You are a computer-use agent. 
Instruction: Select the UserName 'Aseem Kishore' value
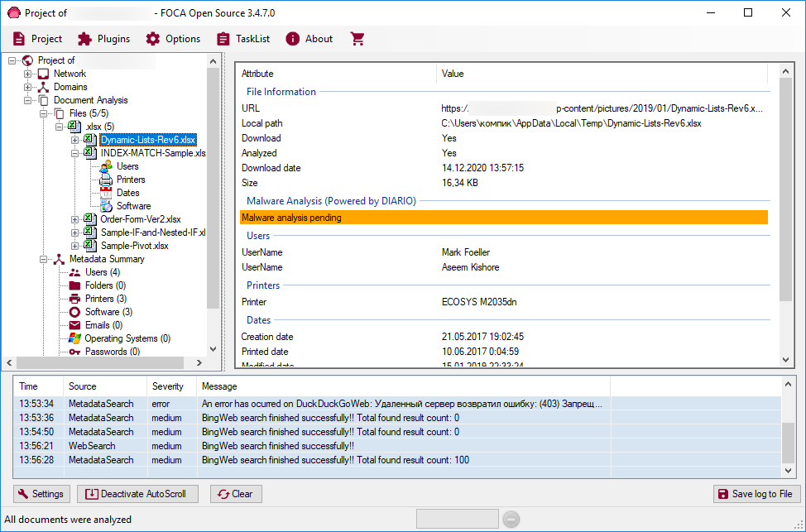470,267
